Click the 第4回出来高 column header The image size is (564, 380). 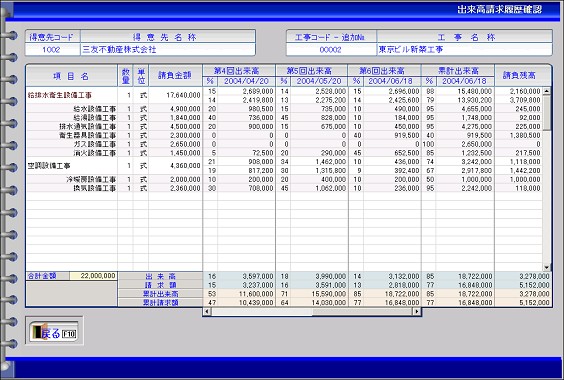pyautogui.click(x=239, y=71)
